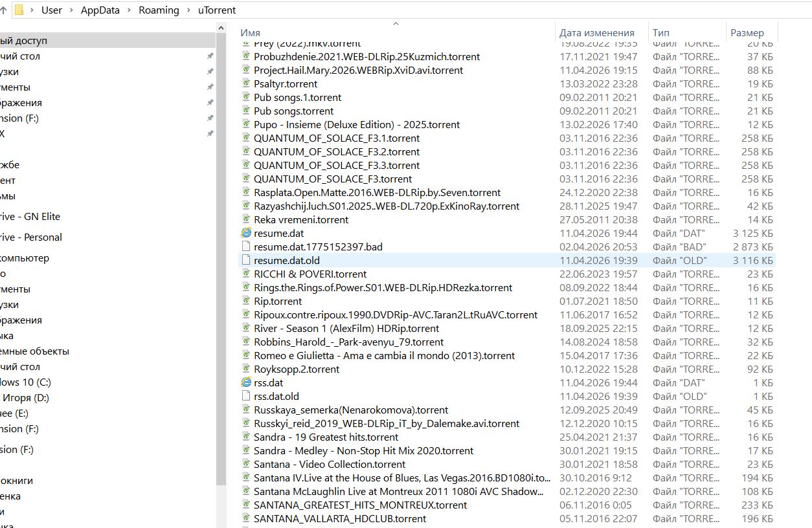The image size is (812, 528).
Task: Click the Up arrow navigation button
Action: 4,10
